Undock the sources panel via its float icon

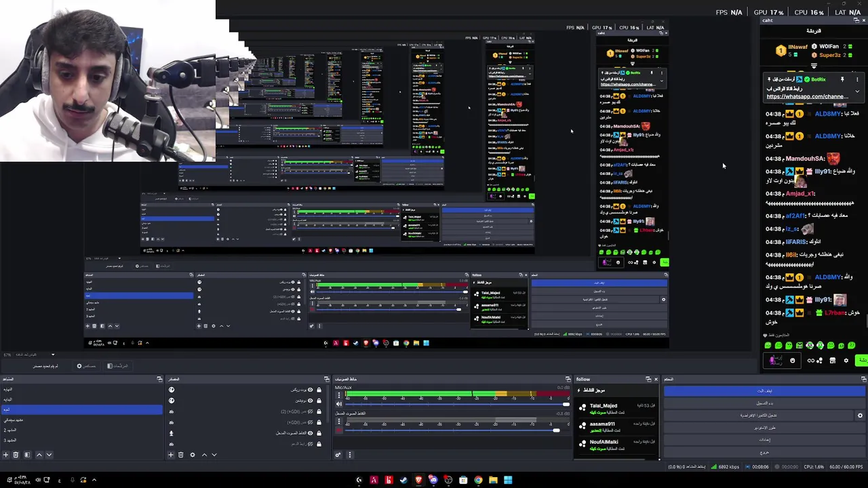[326, 379]
